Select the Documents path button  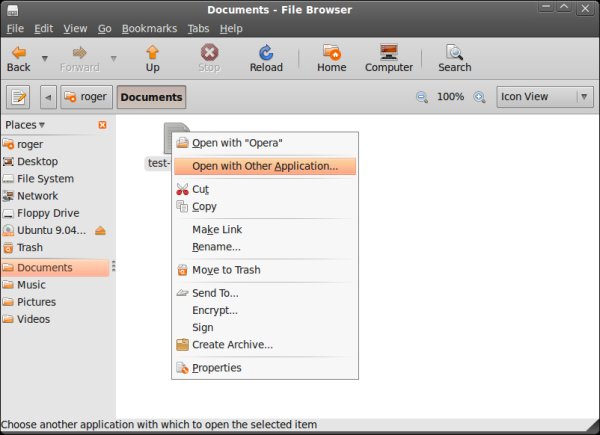tap(152, 97)
